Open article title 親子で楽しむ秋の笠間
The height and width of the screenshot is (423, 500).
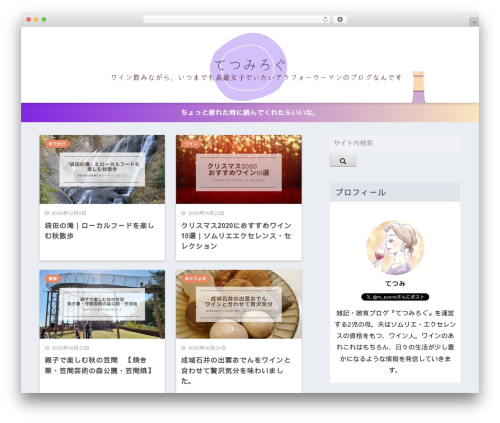(x=99, y=365)
